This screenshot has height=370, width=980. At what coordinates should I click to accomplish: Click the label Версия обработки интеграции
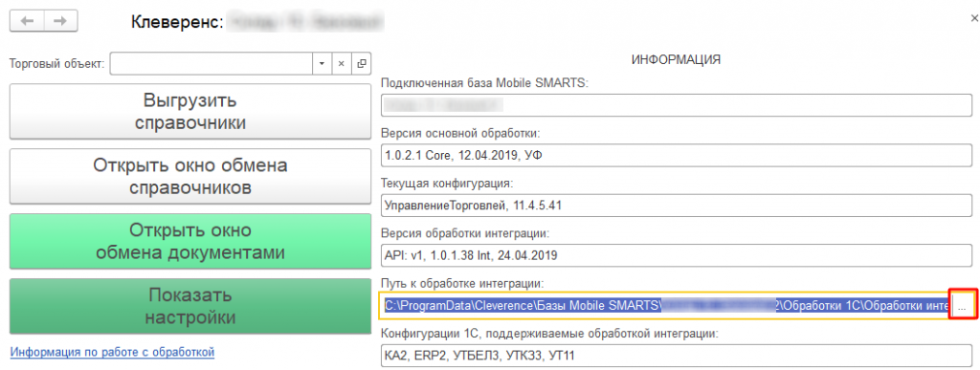tap(464, 234)
